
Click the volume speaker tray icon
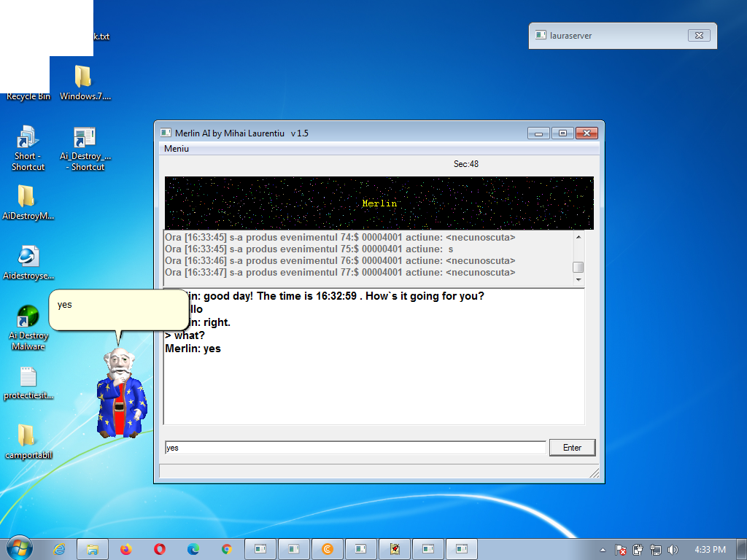tap(672, 550)
